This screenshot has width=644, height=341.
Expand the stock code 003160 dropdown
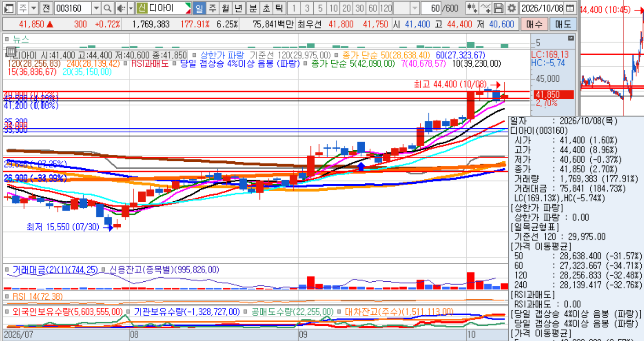96,8
